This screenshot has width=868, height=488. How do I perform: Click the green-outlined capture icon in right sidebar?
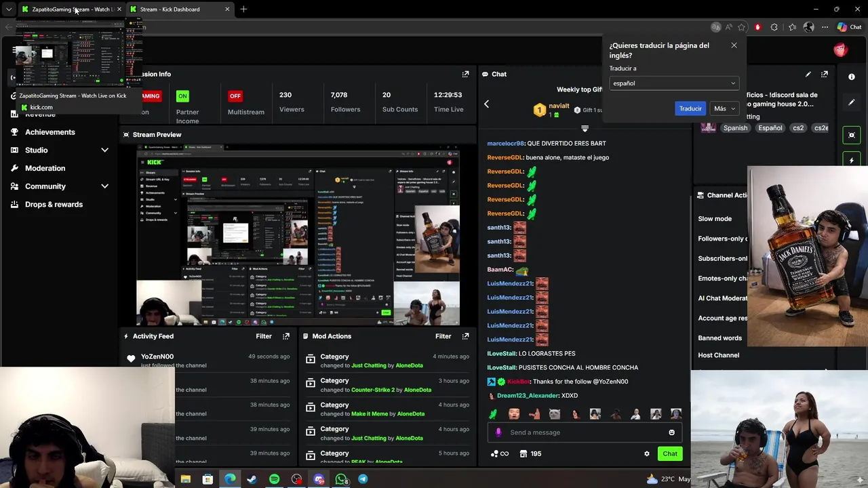pos(852,135)
